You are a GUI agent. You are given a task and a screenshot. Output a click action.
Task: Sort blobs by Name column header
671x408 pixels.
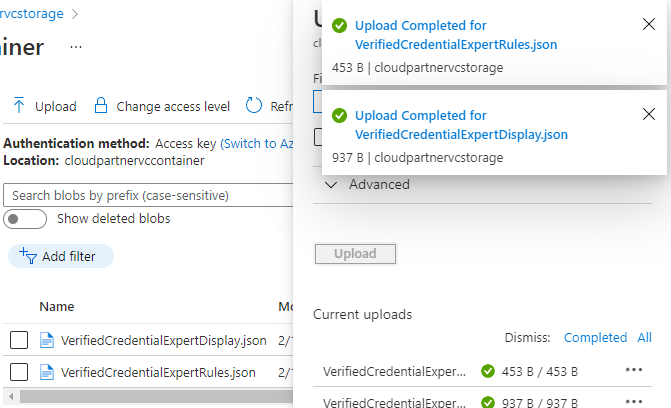57,307
